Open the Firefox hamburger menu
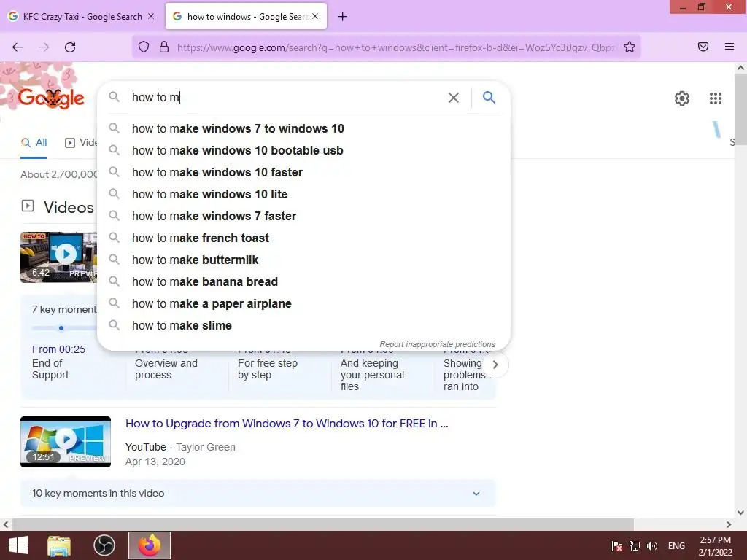747x560 pixels. pyautogui.click(x=729, y=47)
